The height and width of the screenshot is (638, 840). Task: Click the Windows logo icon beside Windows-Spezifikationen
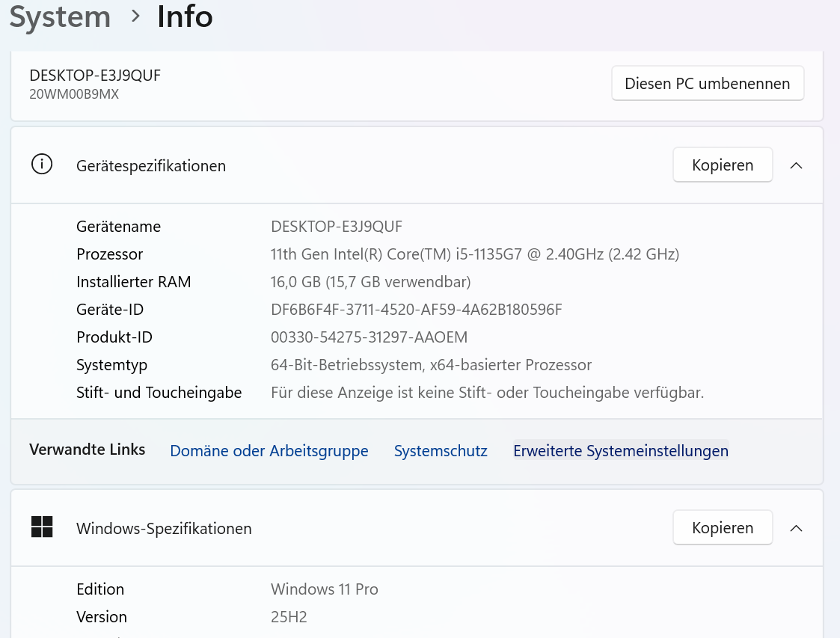pyautogui.click(x=42, y=527)
